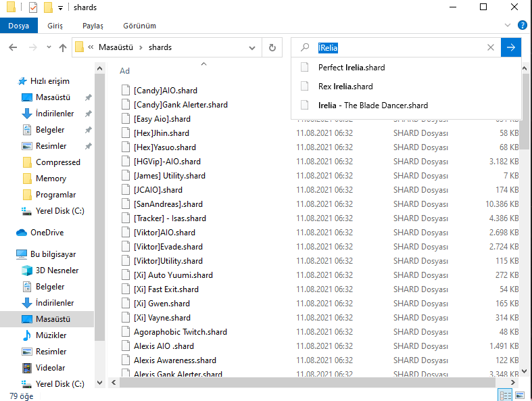Select the [Viktor]Evade.shard file
Image resolution: width=532 pixels, height=401 pixels.
pyautogui.click(x=168, y=247)
